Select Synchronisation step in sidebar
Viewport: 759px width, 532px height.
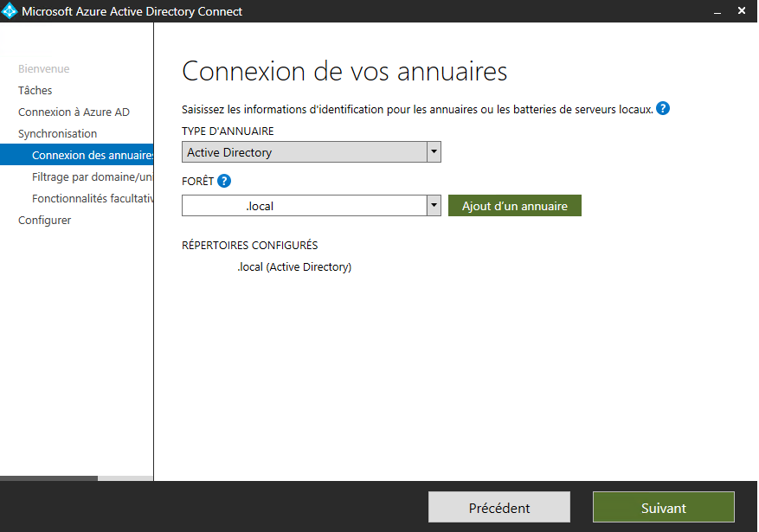click(x=58, y=133)
